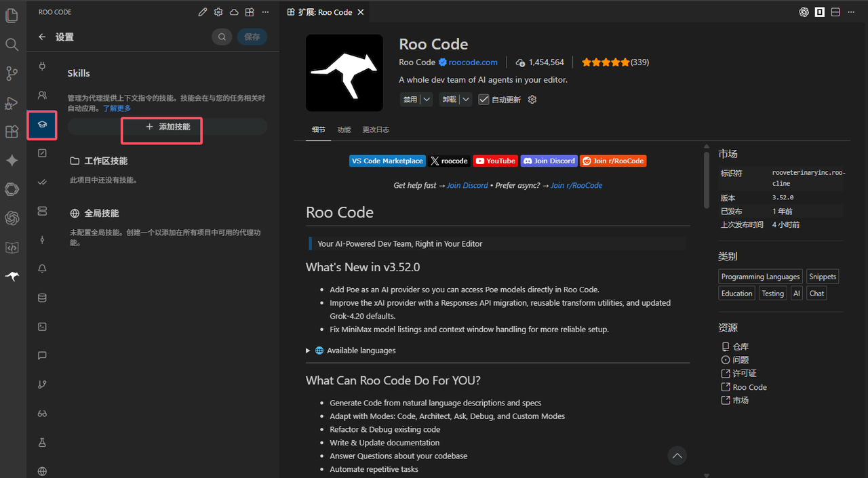Click the Roo Code kangaroo logo thumbnail
This screenshot has height=478, width=868.
coord(344,73)
